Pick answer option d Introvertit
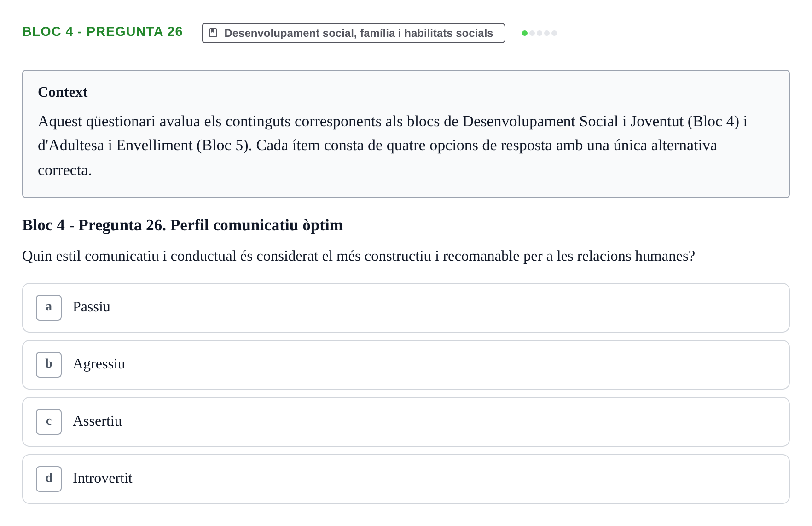This screenshot has width=812, height=526. pos(406,479)
